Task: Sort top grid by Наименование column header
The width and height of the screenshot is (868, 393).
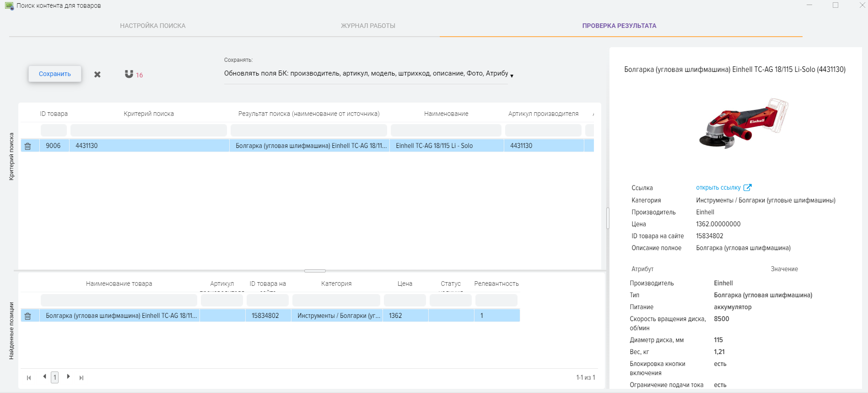Action: pos(446,114)
